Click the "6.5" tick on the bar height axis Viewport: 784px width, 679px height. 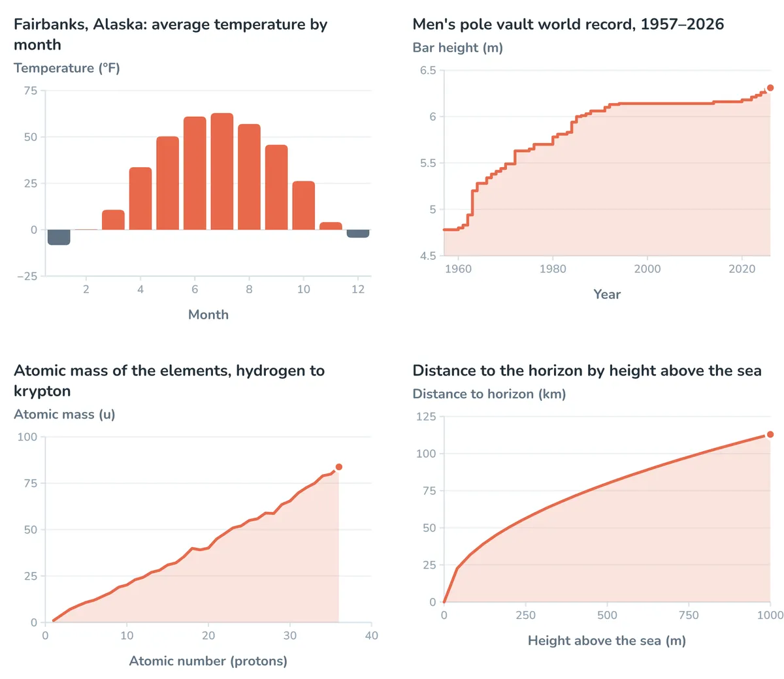(x=428, y=71)
